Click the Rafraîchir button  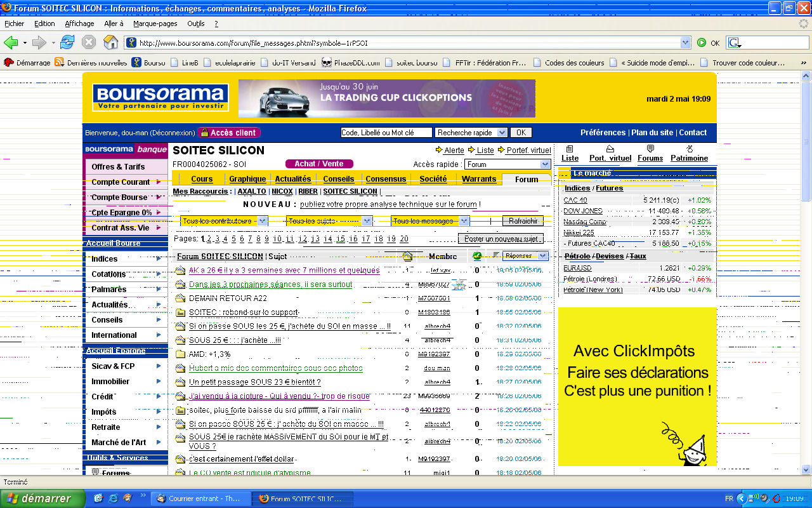pyautogui.click(x=523, y=221)
